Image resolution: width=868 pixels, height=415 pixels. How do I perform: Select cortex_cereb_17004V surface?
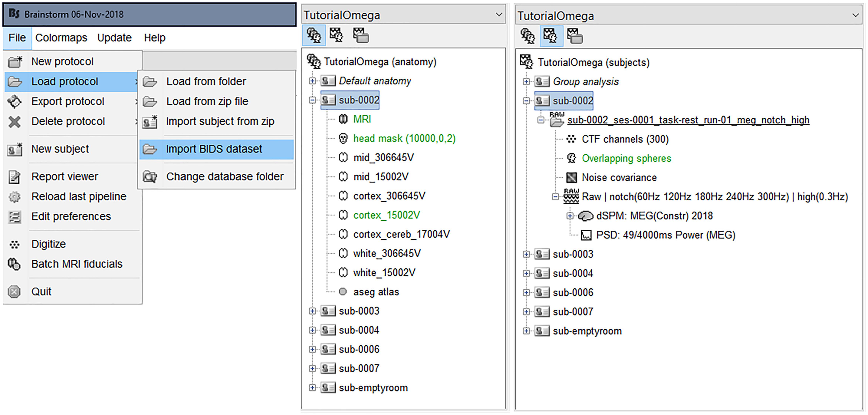[x=401, y=234]
